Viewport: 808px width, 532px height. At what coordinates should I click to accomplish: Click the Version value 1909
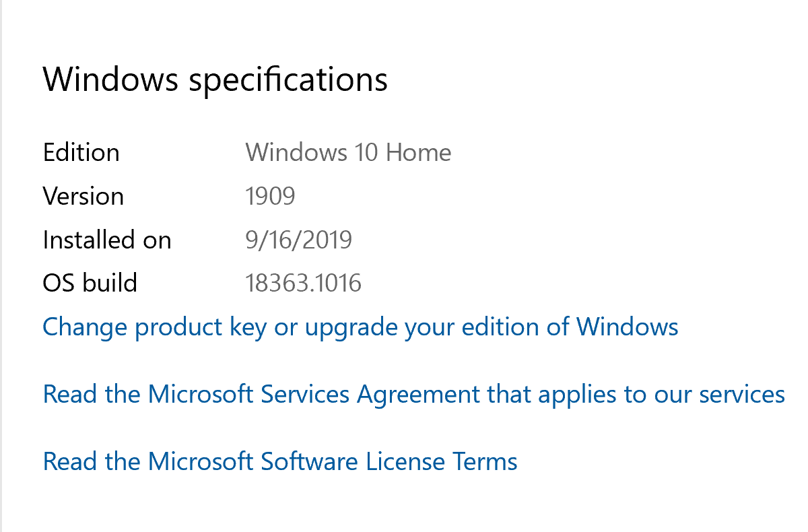[272, 195]
